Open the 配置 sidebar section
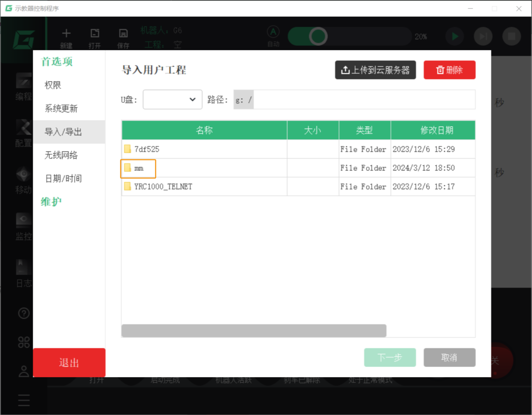Image resolution: width=532 pixels, height=415 pixels. tap(24, 133)
